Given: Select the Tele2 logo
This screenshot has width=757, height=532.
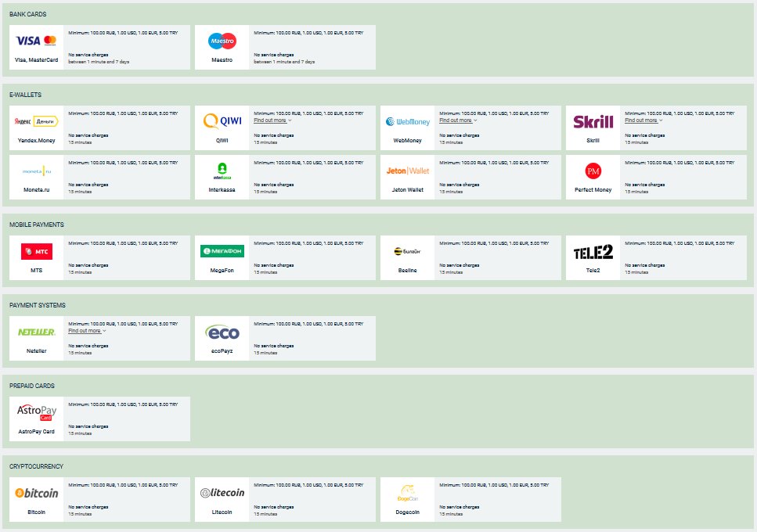Looking at the screenshot, I should pyautogui.click(x=593, y=252).
